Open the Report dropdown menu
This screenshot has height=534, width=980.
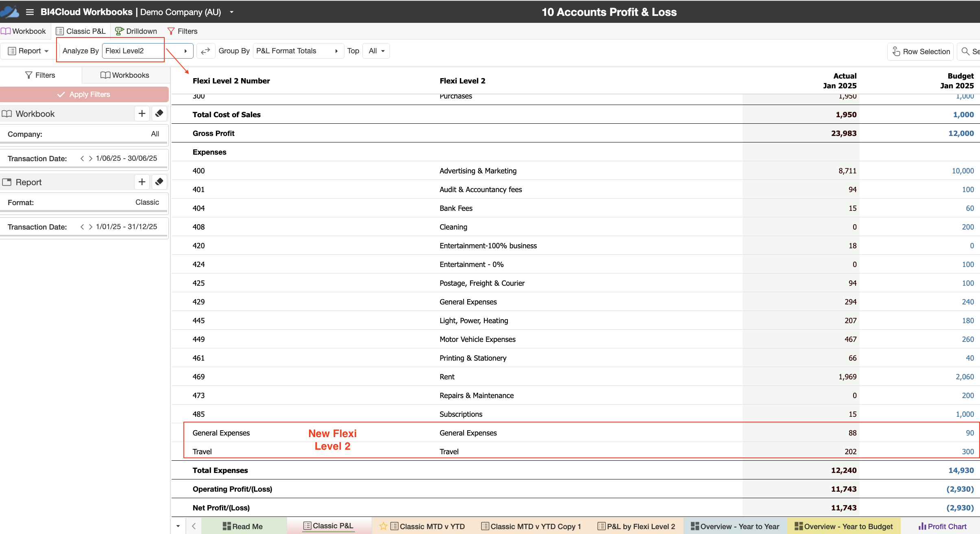28,51
